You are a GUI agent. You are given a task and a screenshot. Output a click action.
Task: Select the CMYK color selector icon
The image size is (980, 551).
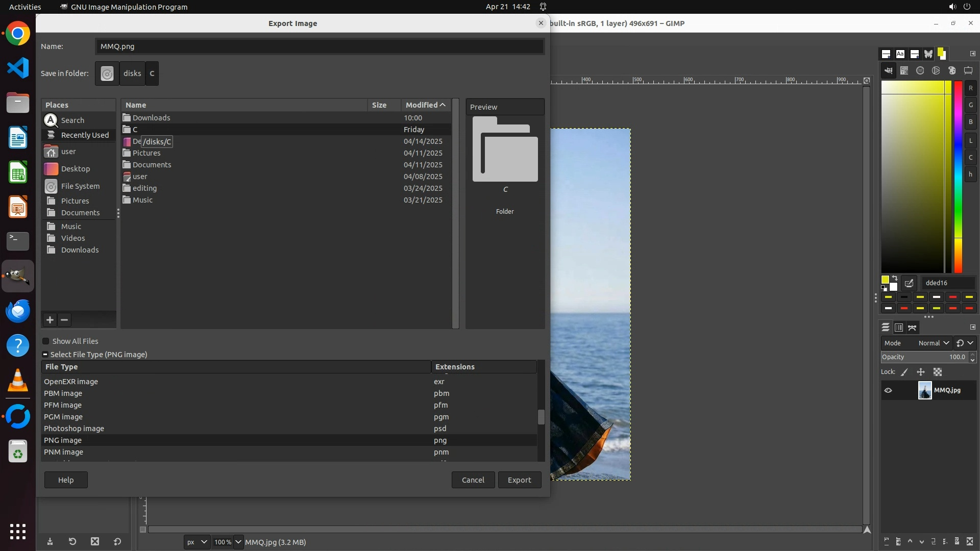point(904,71)
